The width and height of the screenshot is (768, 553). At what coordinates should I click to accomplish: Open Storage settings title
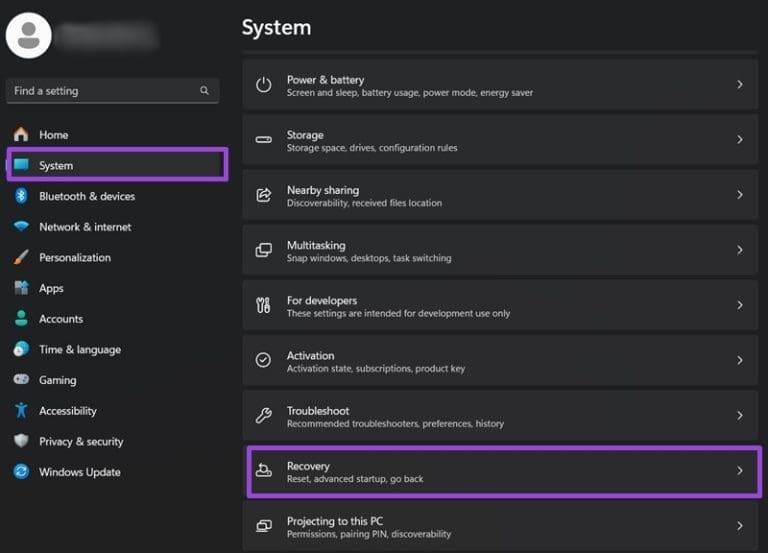(305, 135)
